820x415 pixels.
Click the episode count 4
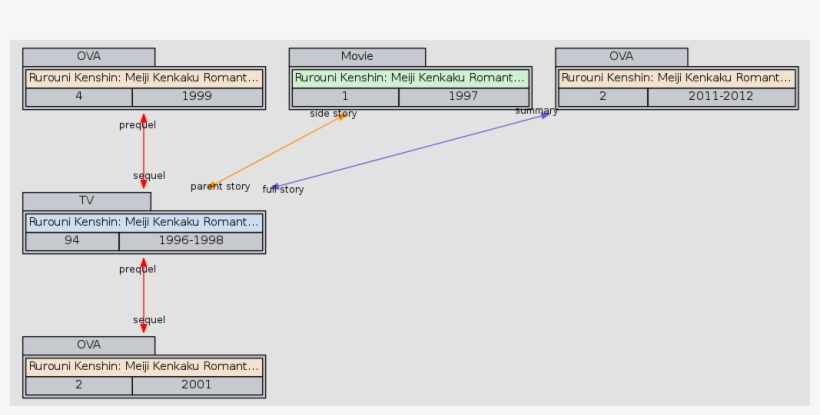(x=79, y=97)
